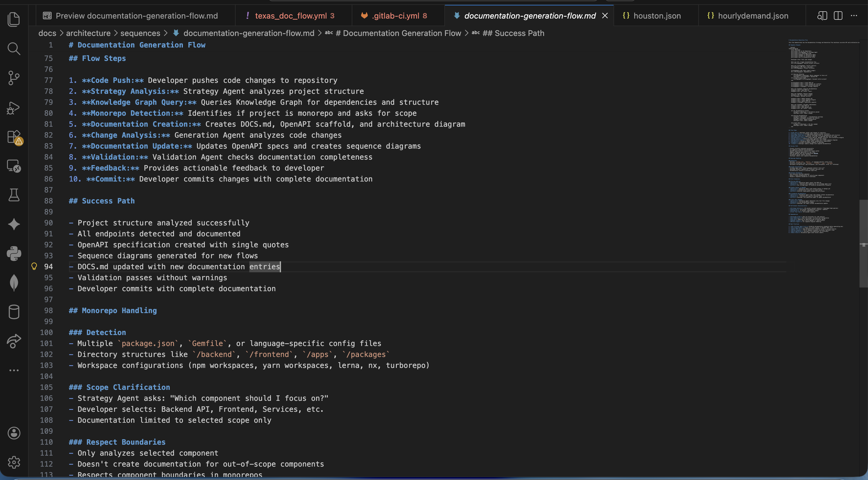This screenshot has height=480, width=868.
Task: Toggle split editor right layout
Action: click(x=838, y=16)
